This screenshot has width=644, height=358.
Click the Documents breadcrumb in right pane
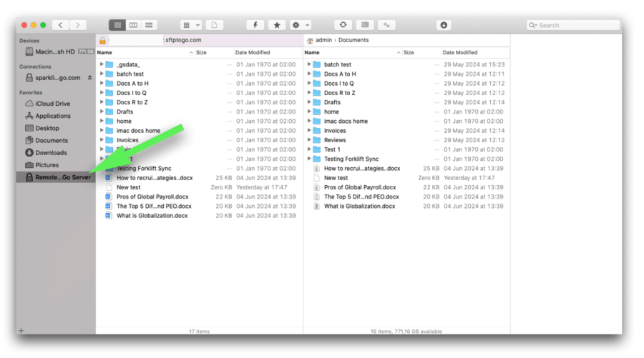tap(353, 40)
